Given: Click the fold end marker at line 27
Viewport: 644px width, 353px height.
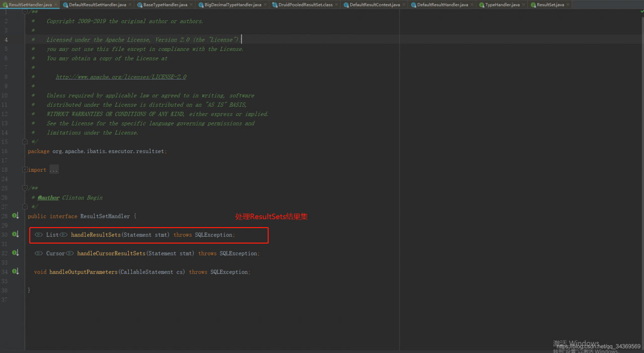Looking at the screenshot, I should (25, 207).
